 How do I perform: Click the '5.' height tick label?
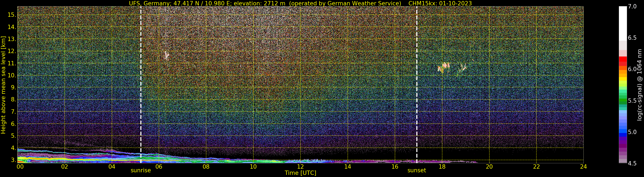(x=14, y=136)
